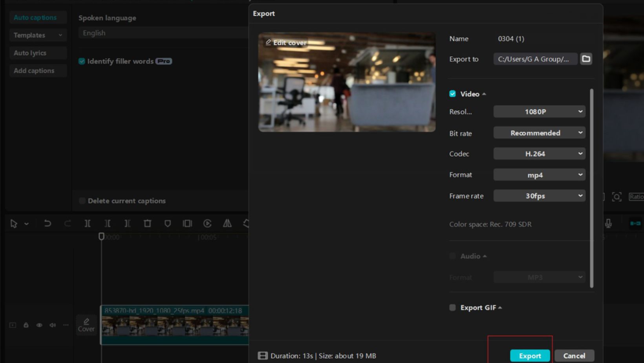Click the marker shield icon
644x363 pixels.
point(168,224)
